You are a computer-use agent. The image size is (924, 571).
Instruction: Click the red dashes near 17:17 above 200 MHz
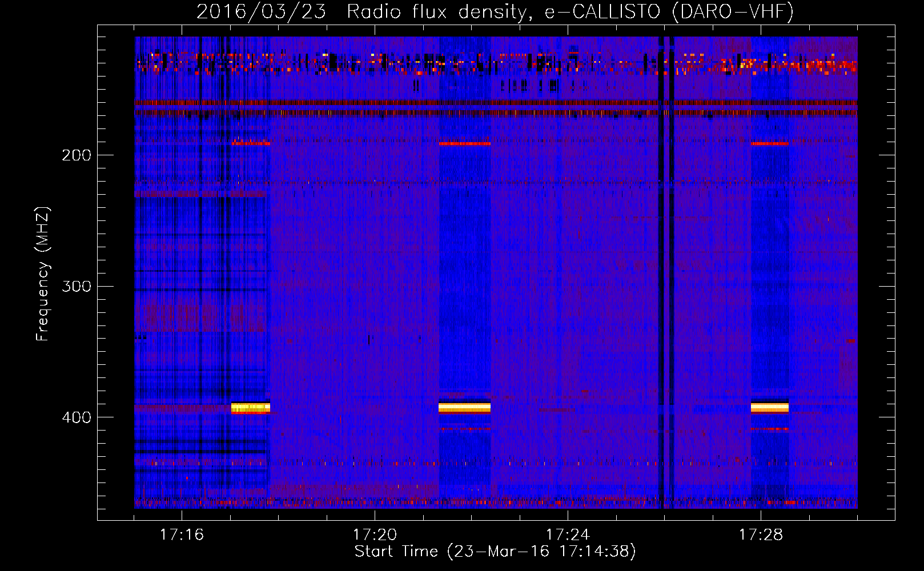coord(250,143)
